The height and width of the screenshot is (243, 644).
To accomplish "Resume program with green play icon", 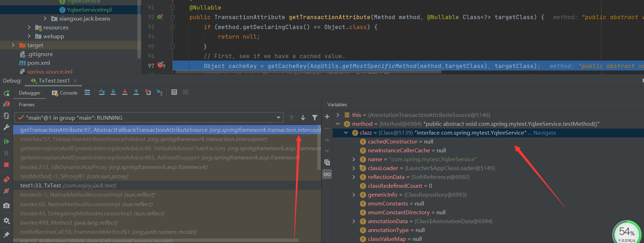I will click(6, 141).
